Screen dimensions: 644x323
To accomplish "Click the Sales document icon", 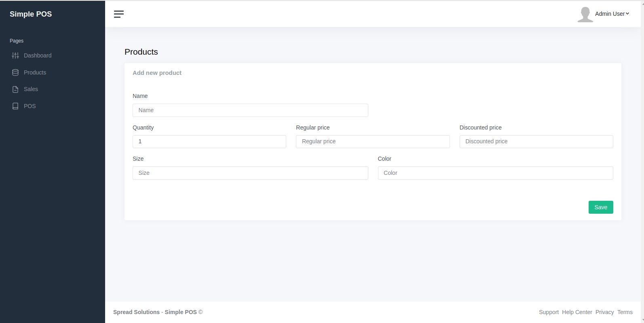I will tap(15, 89).
